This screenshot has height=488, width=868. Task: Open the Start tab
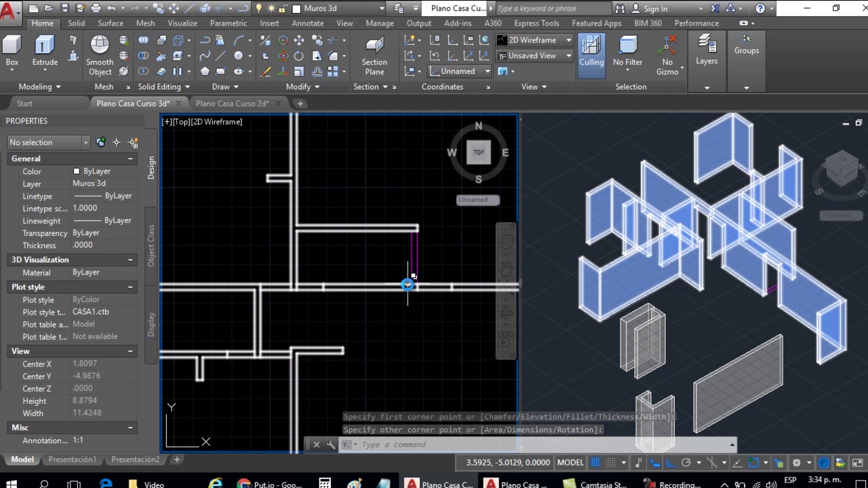coord(24,104)
